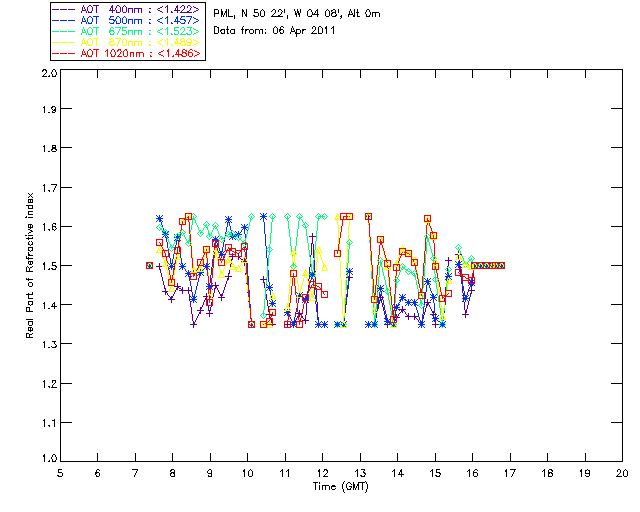
Task: Click the AOT 675nm green legend entry
Action: click(x=127, y=31)
